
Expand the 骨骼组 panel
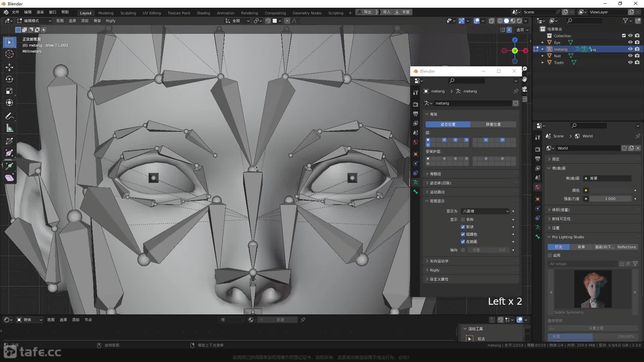pos(471,174)
